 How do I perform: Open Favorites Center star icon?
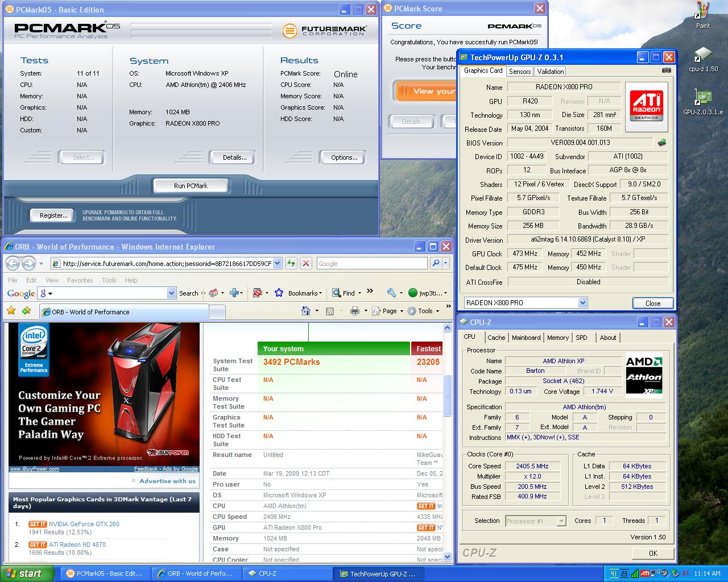click(11, 311)
